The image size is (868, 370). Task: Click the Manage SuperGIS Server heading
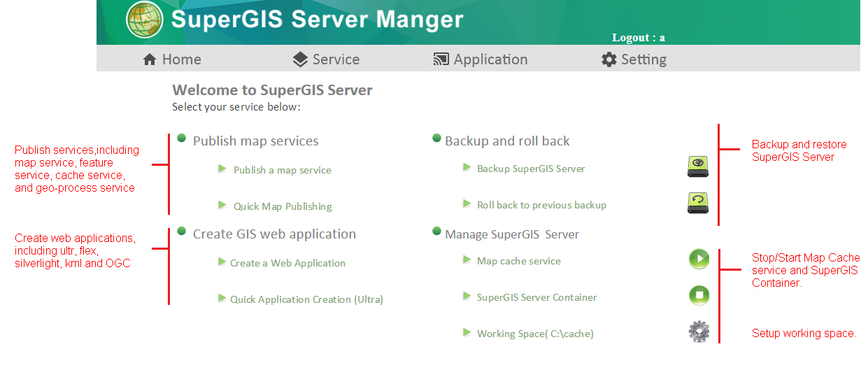point(512,234)
